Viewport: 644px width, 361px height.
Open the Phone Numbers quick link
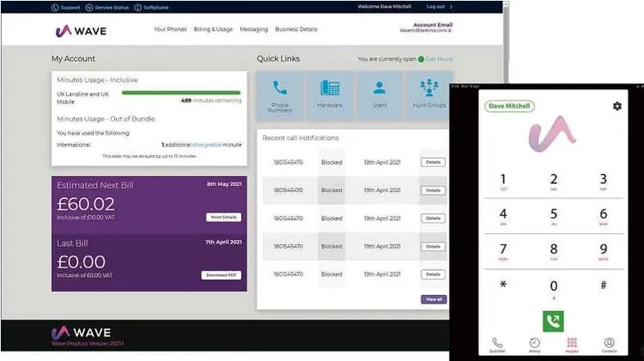tap(280, 94)
